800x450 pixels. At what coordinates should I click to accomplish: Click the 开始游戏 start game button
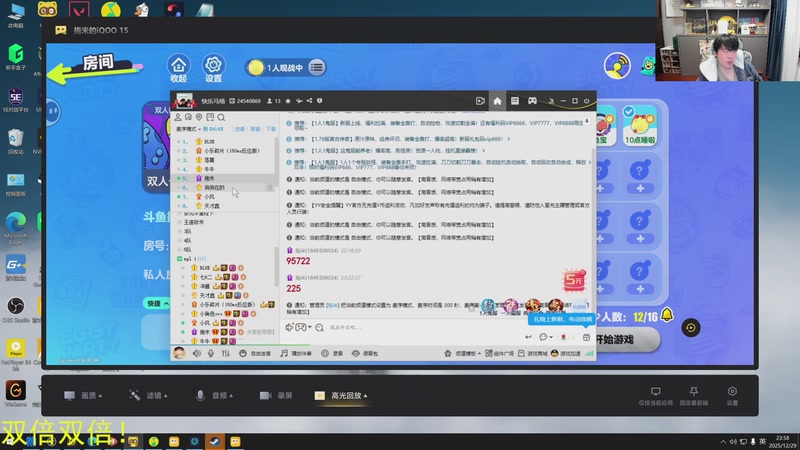click(x=628, y=340)
